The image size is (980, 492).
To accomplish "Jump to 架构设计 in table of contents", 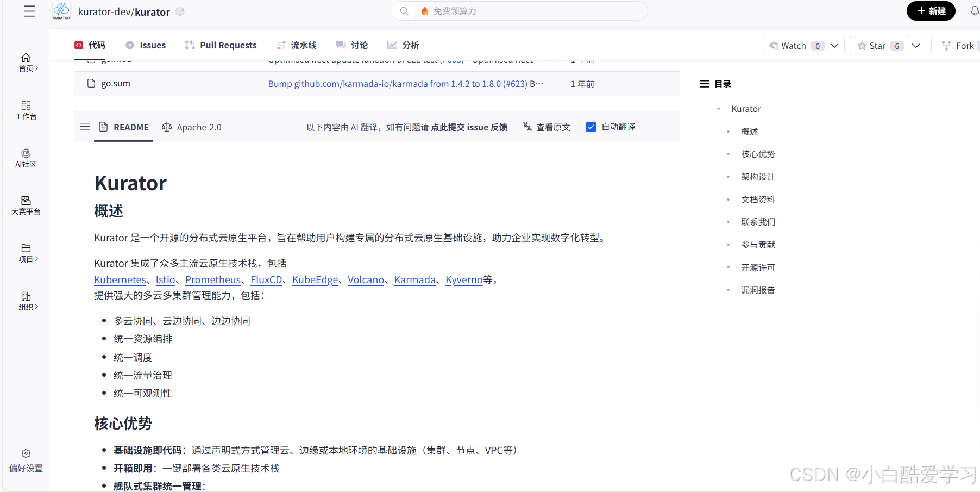I will (x=758, y=177).
